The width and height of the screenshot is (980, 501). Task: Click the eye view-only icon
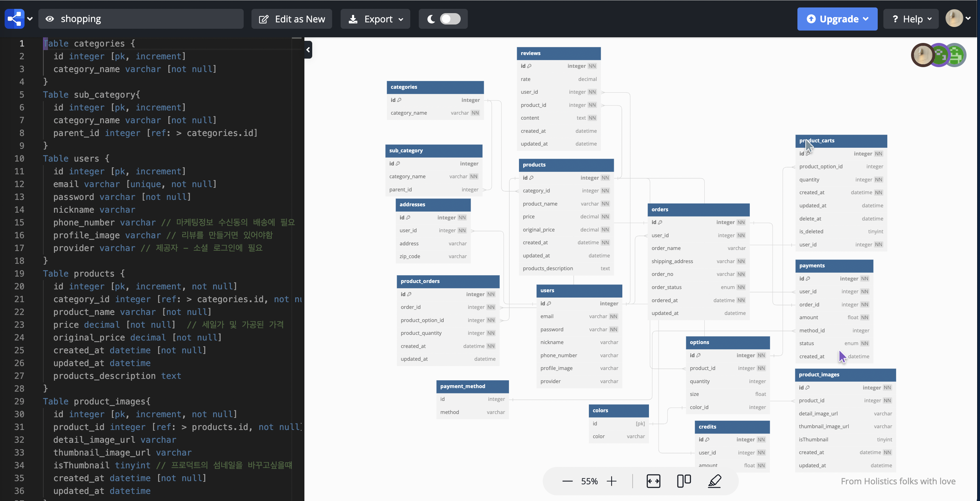point(50,19)
